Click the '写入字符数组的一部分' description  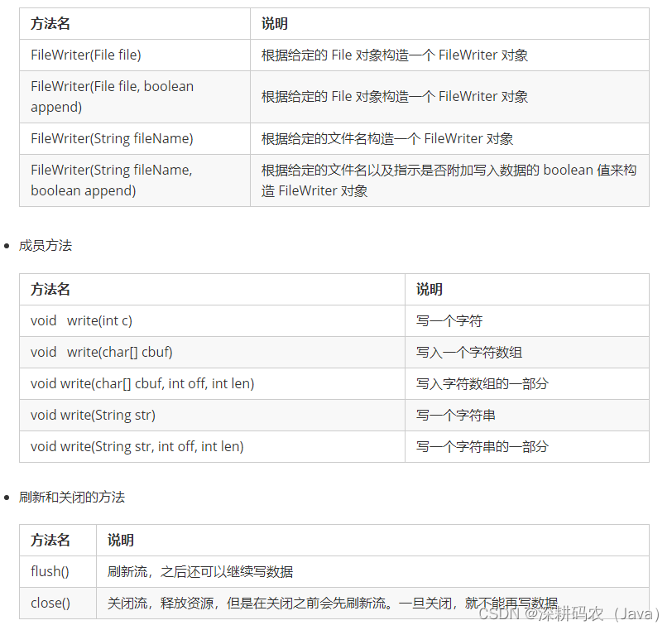[482, 383]
